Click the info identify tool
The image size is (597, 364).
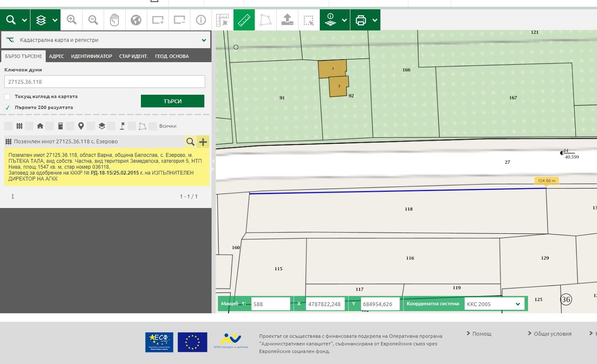pos(201,19)
